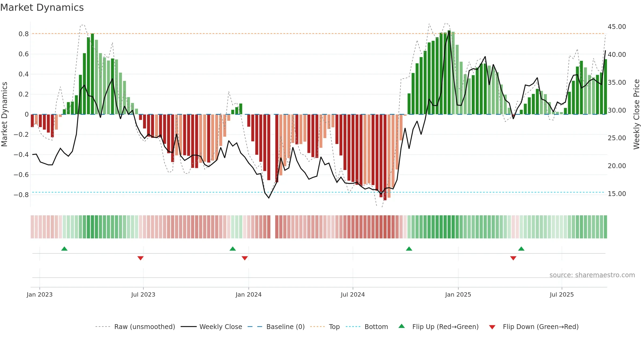Click the green flip-up marker in autumn 2024

[x=409, y=249]
